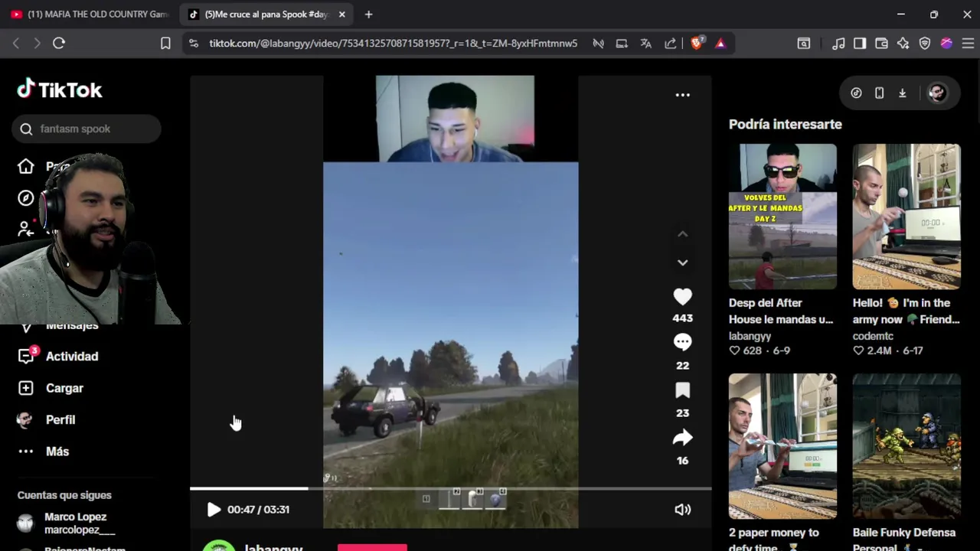Toggle the media casting disabled icon
980x551 pixels.
(x=598, y=44)
